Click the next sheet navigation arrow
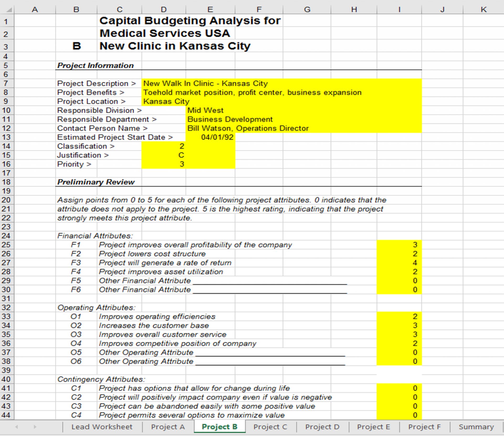 click(35, 427)
